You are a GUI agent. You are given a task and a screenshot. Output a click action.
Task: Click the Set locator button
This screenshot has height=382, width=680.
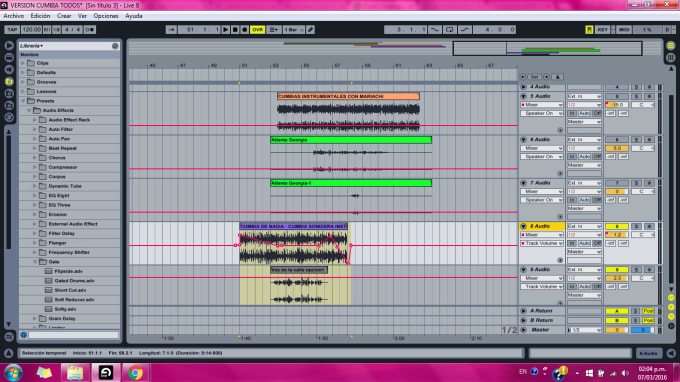coord(534,77)
